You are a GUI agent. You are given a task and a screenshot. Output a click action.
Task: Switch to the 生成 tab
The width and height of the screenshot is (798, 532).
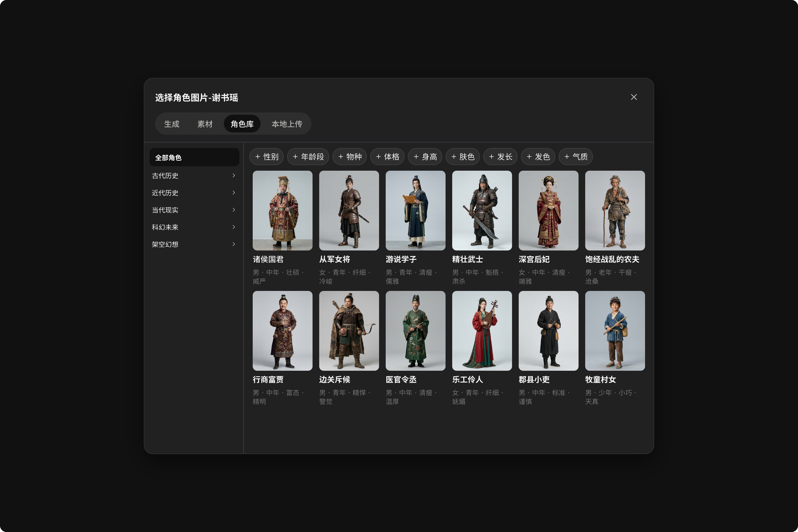coord(172,124)
